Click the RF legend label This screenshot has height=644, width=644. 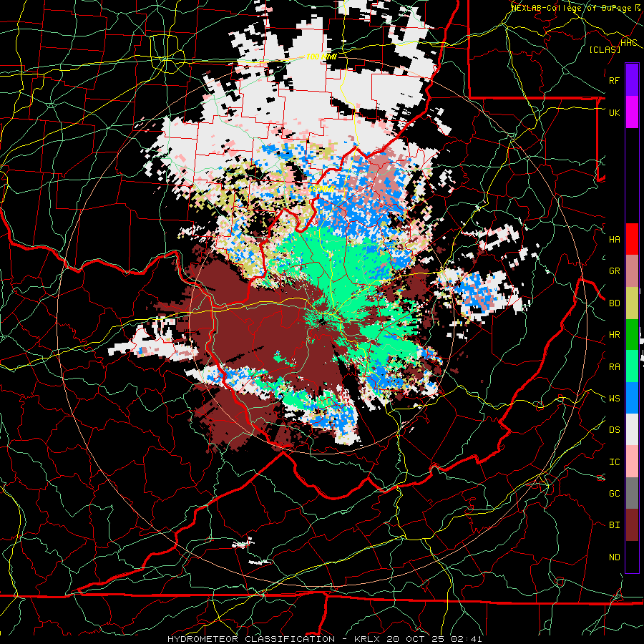(614, 80)
